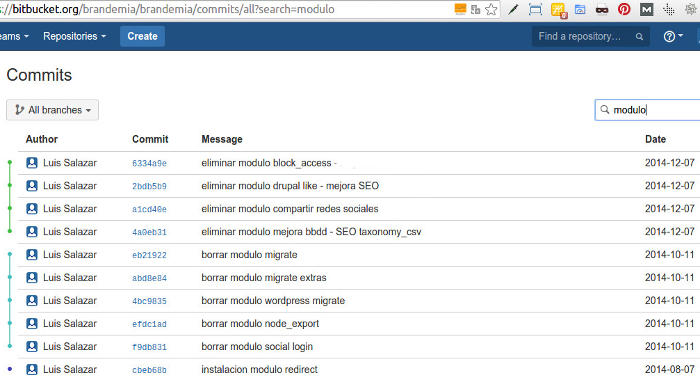Focus the Find a repository search field

tap(590, 36)
